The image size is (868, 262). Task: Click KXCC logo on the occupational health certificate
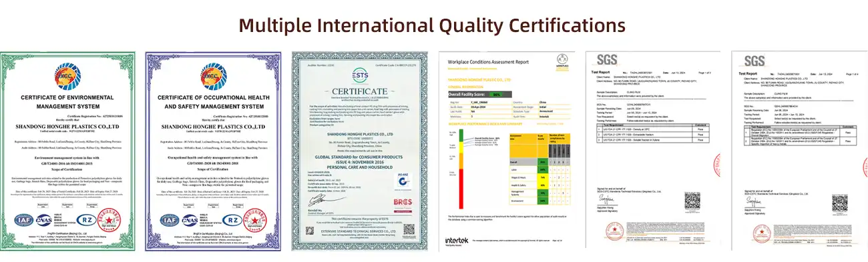point(213,77)
